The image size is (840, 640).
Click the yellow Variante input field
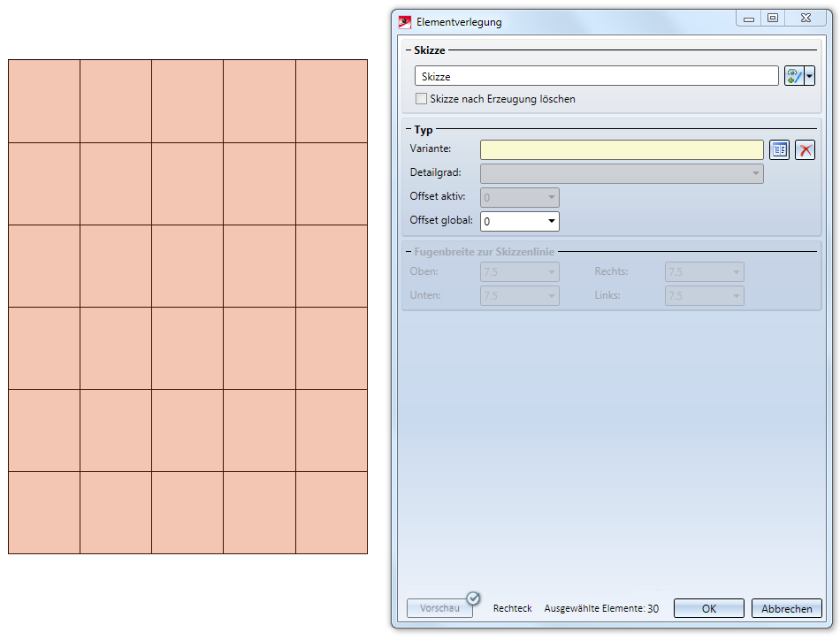tap(622, 150)
